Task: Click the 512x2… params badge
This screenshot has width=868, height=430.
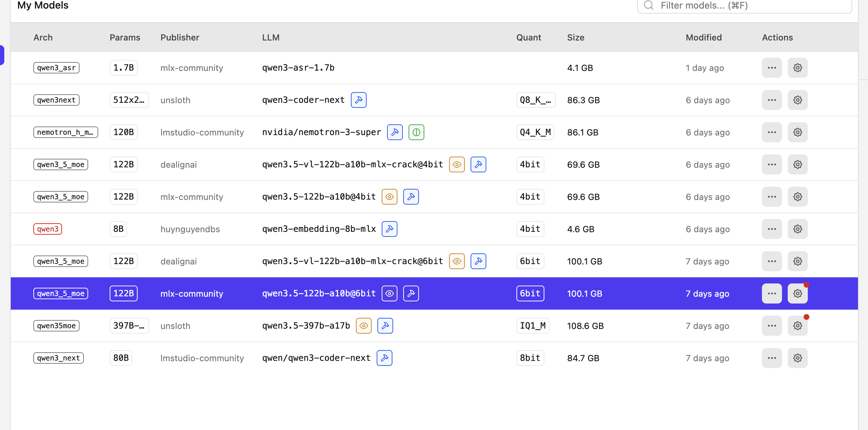Action: [x=129, y=100]
